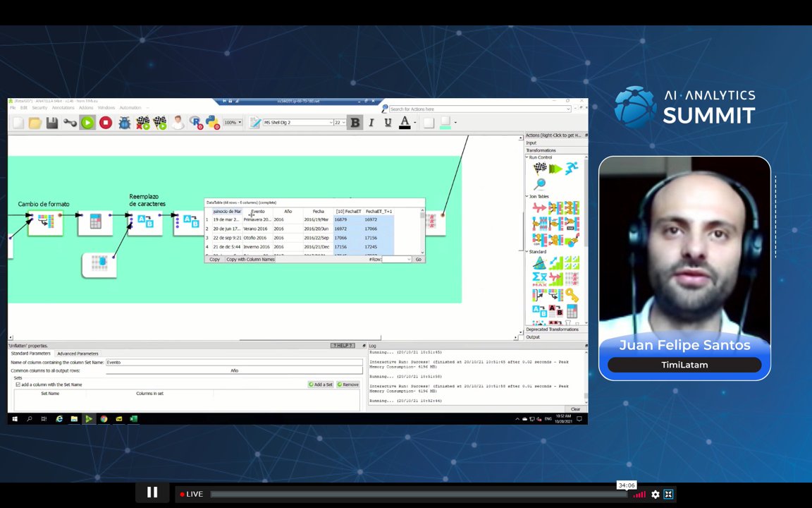Select the party hat Standard action icon

[540, 262]
